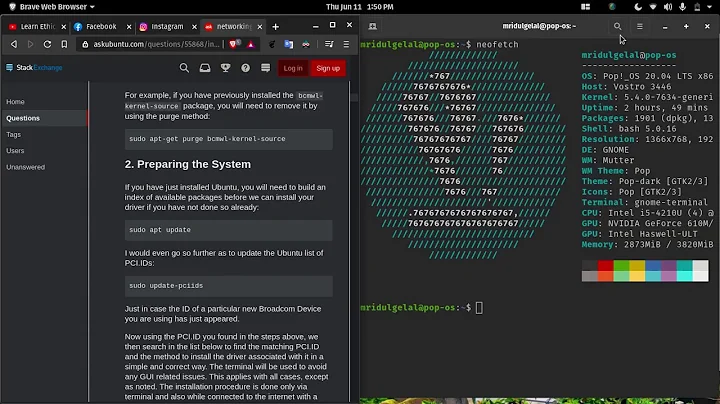The width and height of the screenshot is (720, 404).
Task: Open Tags in the sidebar
Action: pos(13,135)
